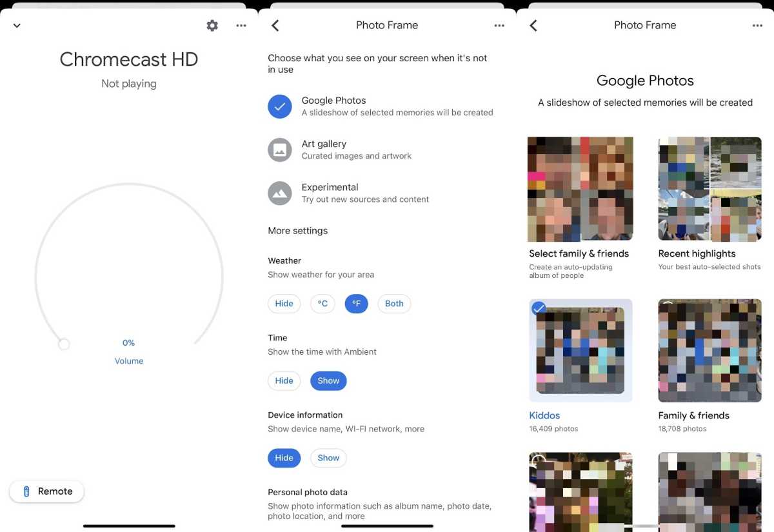The height and width of the screenshot is (532, 774).
Task: Click the Family & friends album title
Action: [693, 416]
